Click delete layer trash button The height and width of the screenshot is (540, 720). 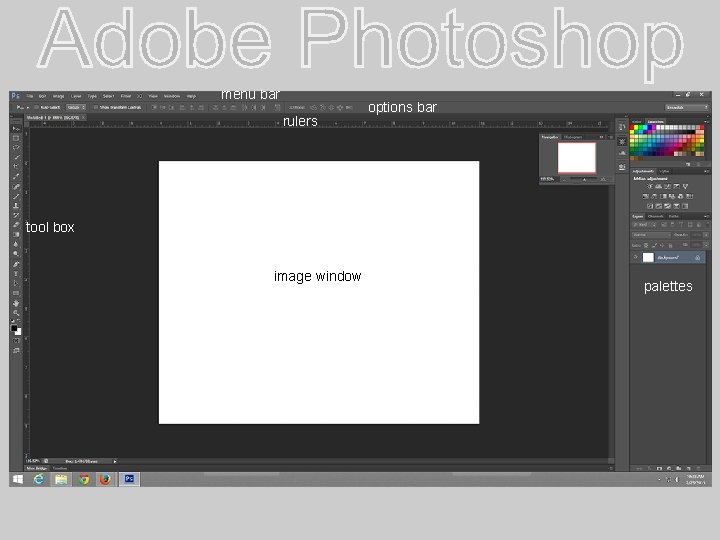pyautogui.click(x=698, y=468)
